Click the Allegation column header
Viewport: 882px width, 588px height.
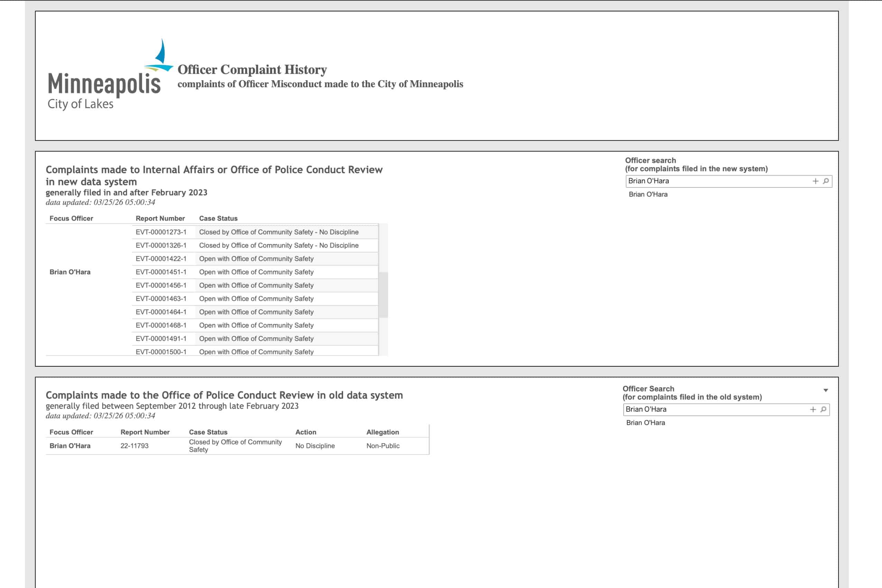click(383, 432)
